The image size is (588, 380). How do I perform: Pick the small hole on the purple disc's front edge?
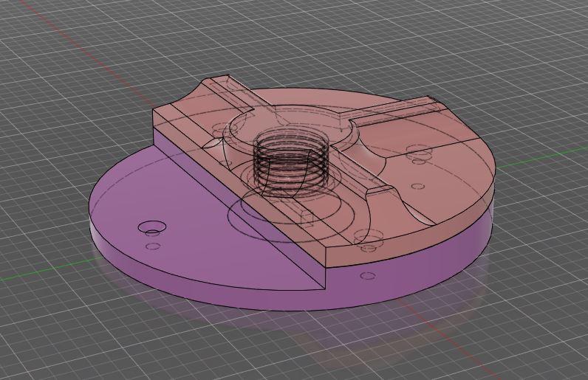coord(368,276)
